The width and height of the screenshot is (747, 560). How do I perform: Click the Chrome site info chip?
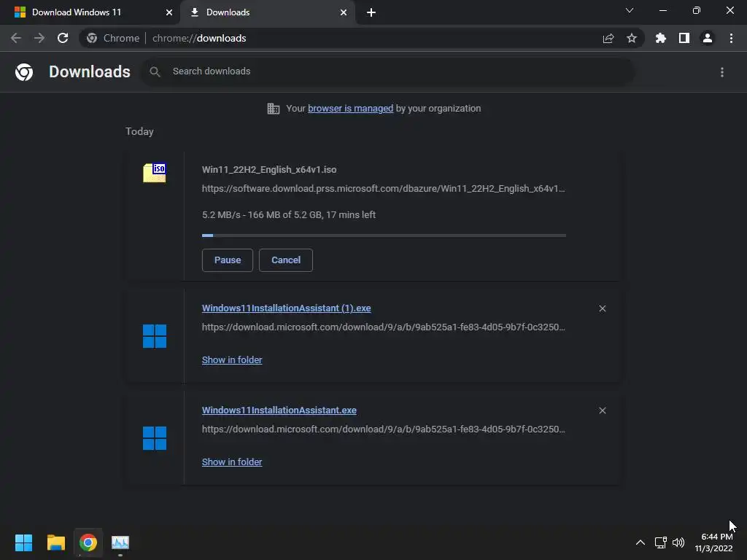(x=113, y=38)
